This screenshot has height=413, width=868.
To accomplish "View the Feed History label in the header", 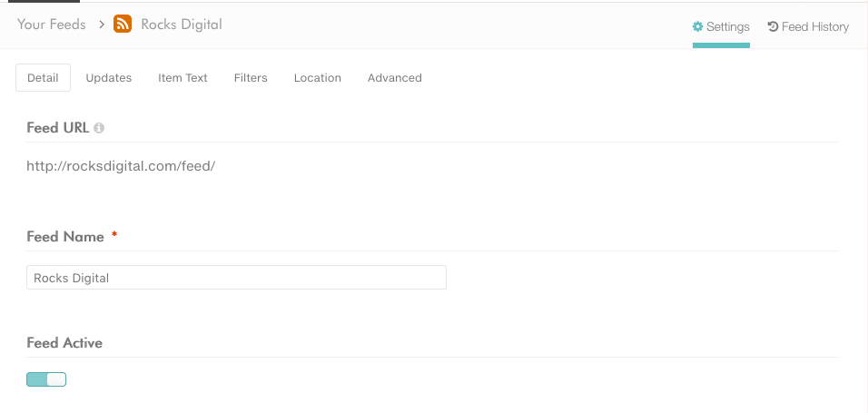I will (814, 26).
